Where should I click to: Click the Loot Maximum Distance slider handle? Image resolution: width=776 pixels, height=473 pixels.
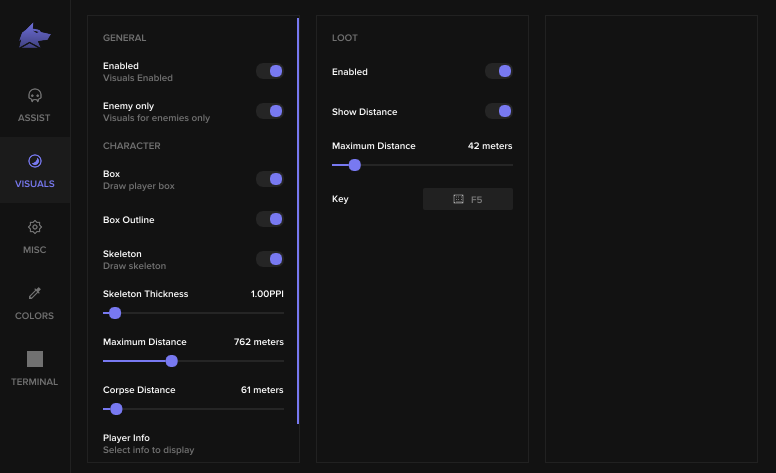[x=355, y=165]
